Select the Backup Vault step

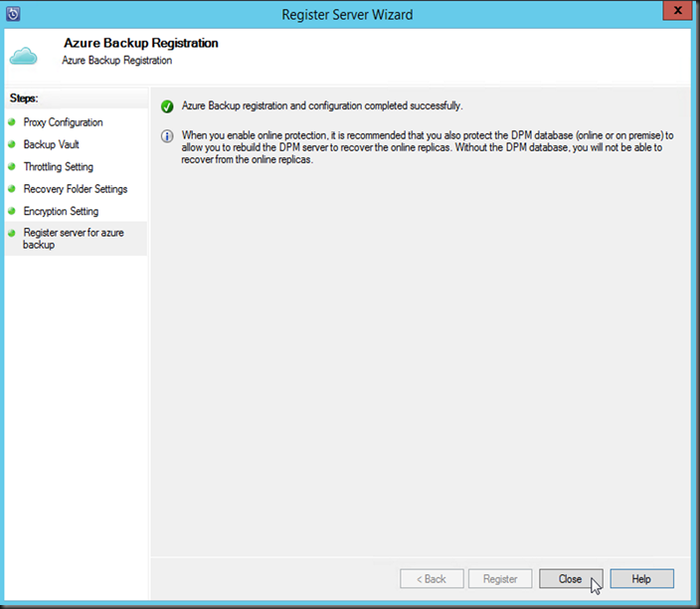pyautogui.click(x=52, y=144)
